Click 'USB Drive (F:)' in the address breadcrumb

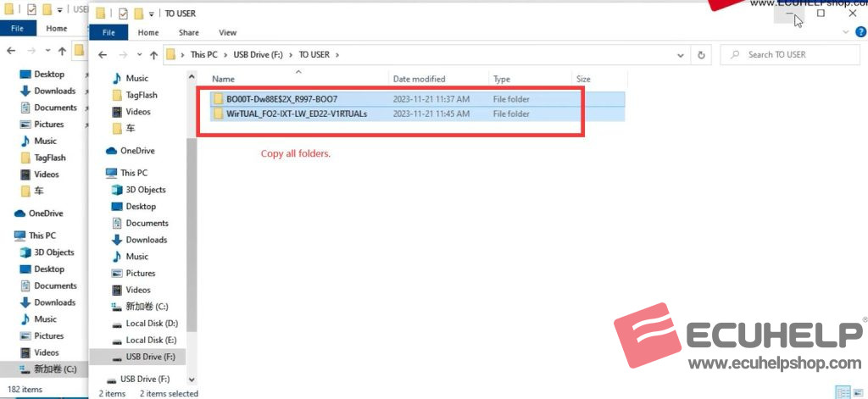[258, 55]
